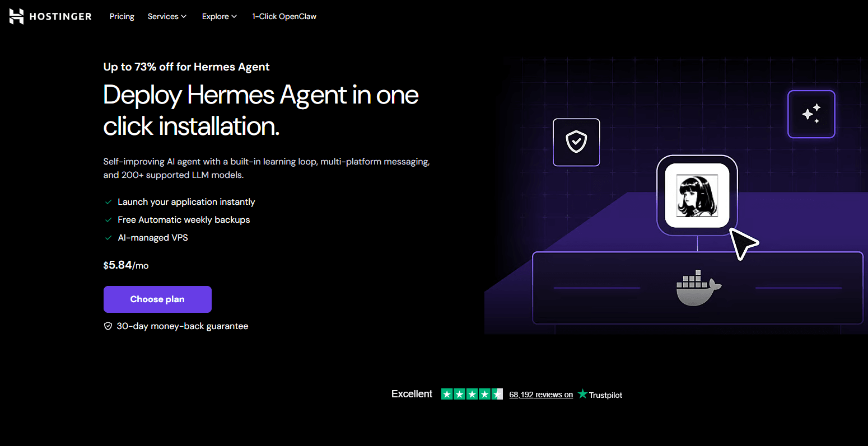
Task: Click the Hostinger logo
Action: pos(50,16)
